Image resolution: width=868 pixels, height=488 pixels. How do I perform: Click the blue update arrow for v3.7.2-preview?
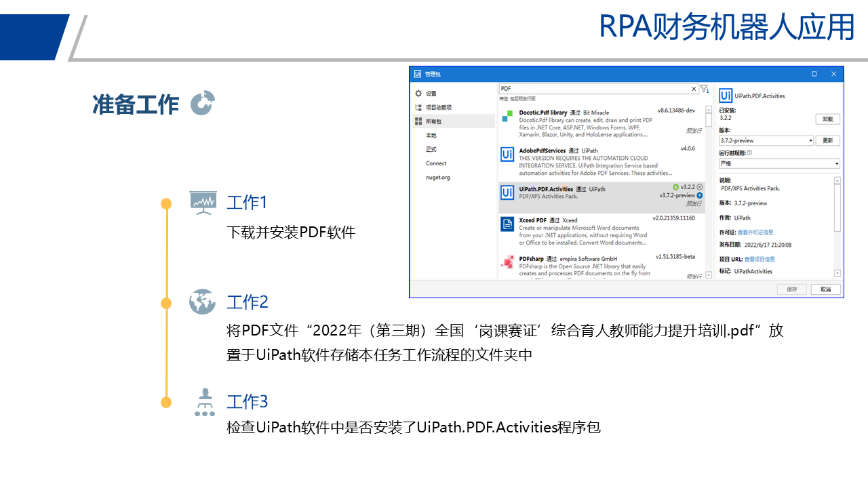700,195
